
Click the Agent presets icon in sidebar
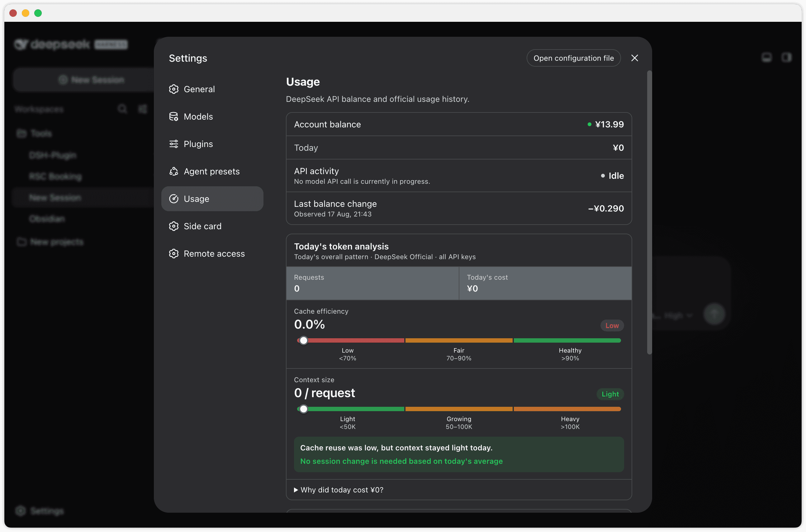[174, 171]
